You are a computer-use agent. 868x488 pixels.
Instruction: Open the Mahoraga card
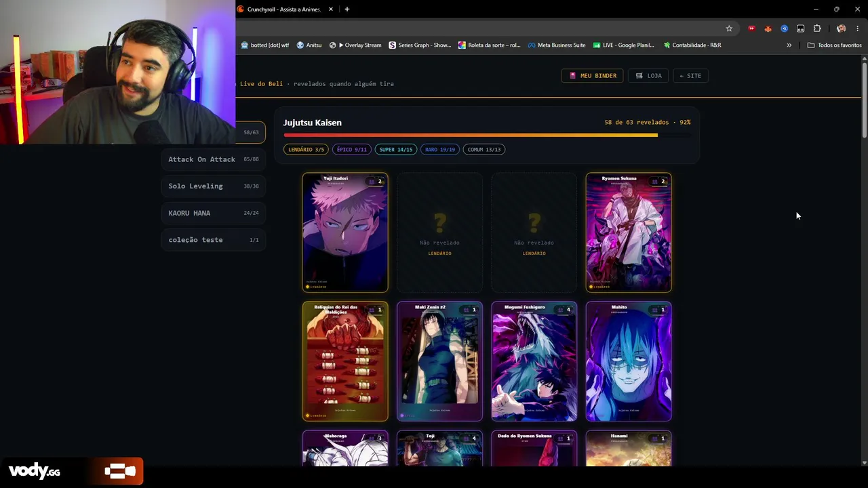point(345,449)
